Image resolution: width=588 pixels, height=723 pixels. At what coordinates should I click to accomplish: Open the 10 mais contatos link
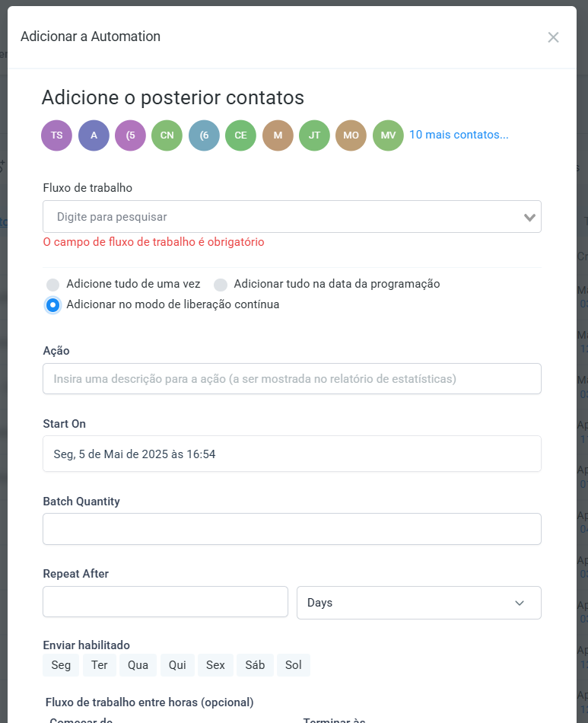(x=459, y=135)
